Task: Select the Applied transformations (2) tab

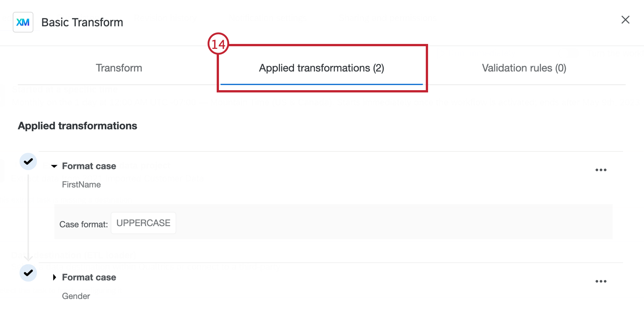Action: (x=321, y=68)
